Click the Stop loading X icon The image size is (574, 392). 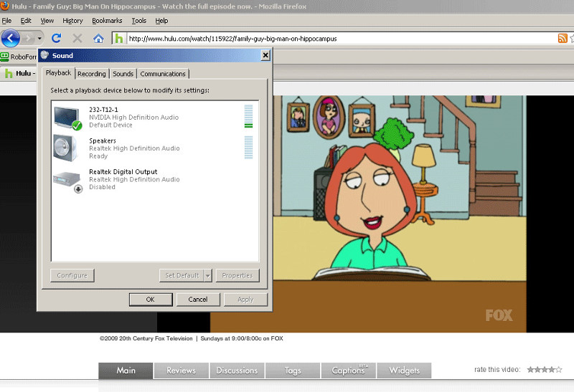coord(77,38)
